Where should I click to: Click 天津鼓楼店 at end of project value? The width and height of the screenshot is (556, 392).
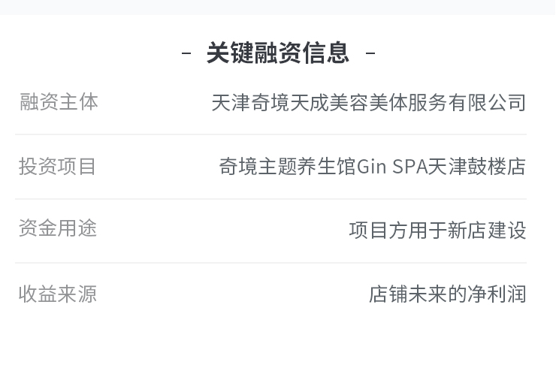click(x=476, y=167)
